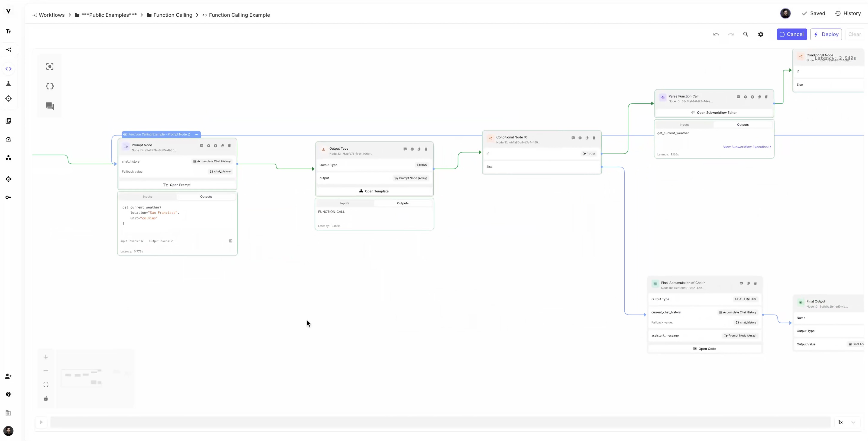
Task: Run the Prompt Node using its play icon
Action: (x=209, y=146)
